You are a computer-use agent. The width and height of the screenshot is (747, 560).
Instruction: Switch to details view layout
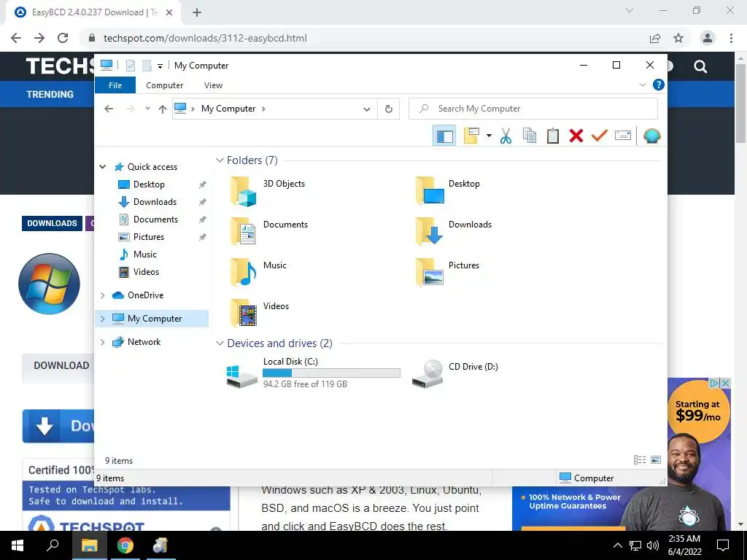pos(639,460)
